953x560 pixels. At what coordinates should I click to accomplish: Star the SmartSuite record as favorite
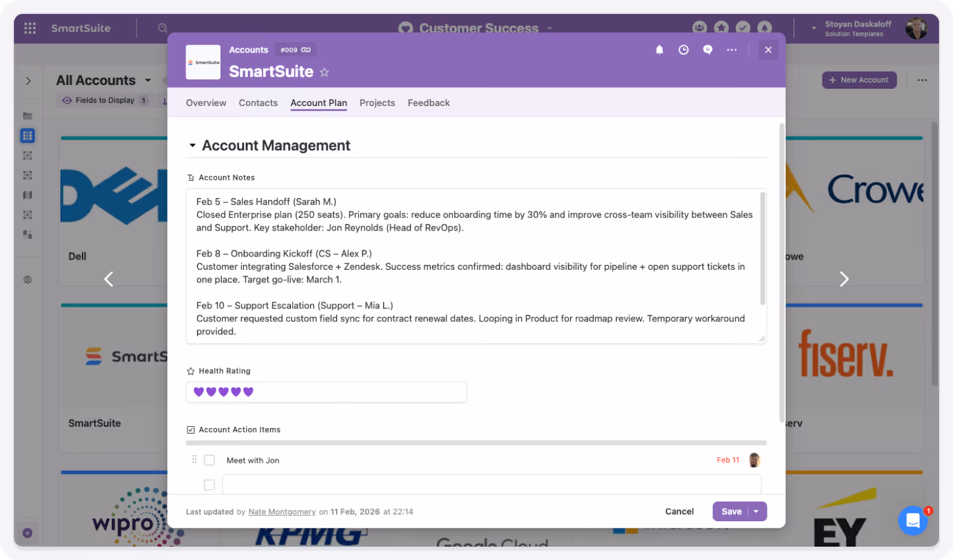[x=324, y=72]
